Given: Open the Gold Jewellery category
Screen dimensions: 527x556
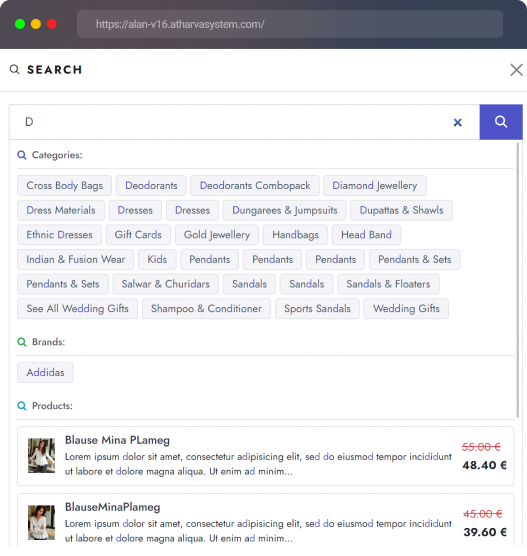Looking at the screenshot, I should click(217, 235).
